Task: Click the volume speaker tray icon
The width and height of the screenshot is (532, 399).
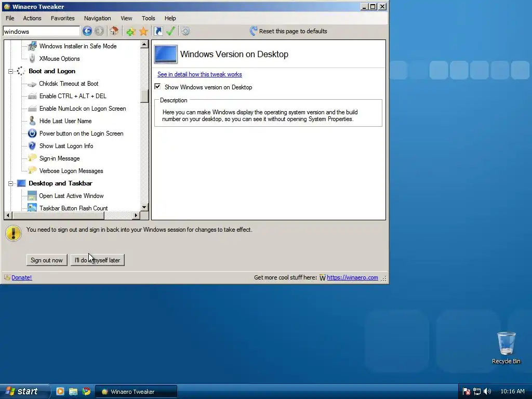Action: click(x=487, y=391)
